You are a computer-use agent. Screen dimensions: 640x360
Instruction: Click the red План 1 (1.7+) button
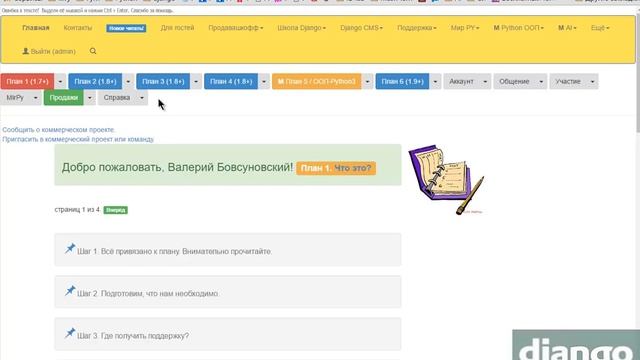tap(27, 81)
